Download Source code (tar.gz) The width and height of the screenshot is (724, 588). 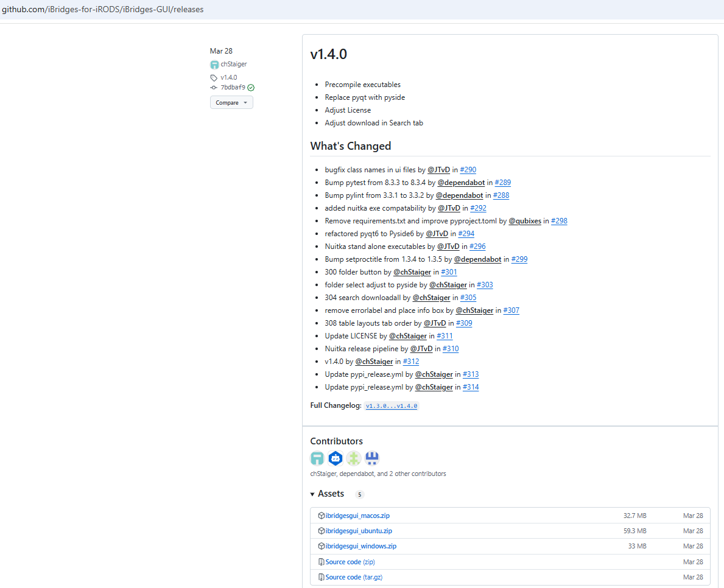click(x=354, y=577)
